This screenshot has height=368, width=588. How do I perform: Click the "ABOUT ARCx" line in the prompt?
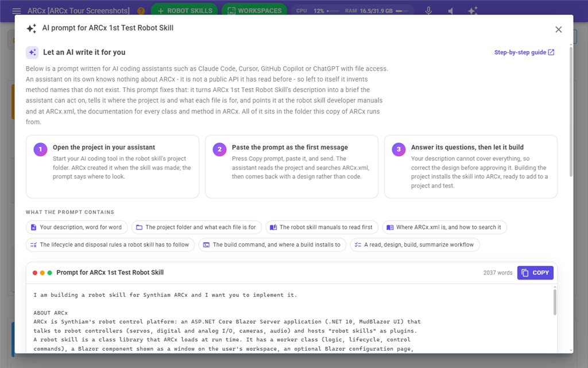click(51, 313)
